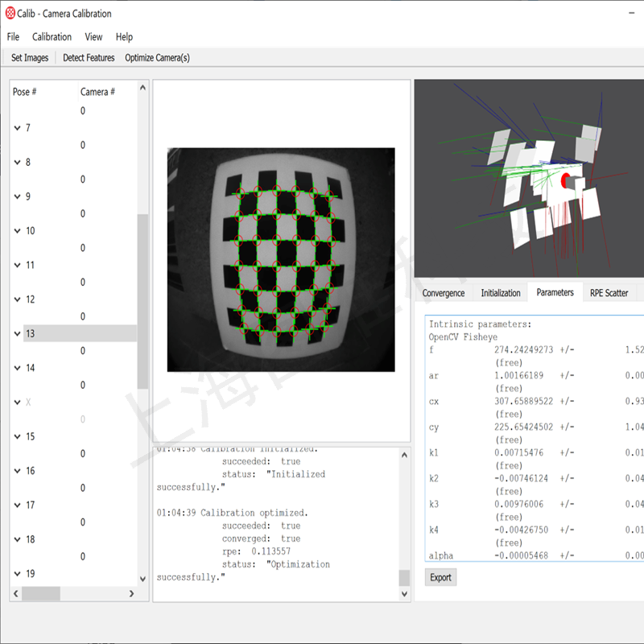This screenshot has width=644, height=644.
Task: Switch to the Initialization tab
Action: click(x=501, y=293)
